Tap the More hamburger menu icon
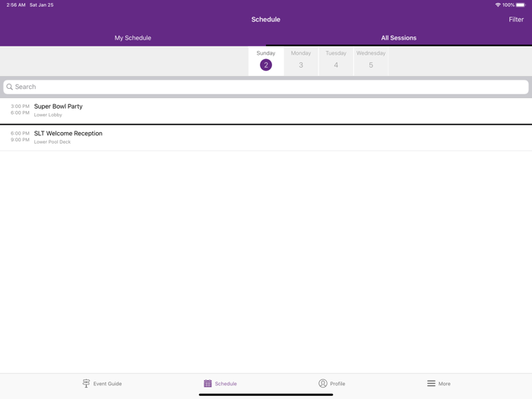Image resolution: width=532 pixels, height=399 pixels. point(431,383)
